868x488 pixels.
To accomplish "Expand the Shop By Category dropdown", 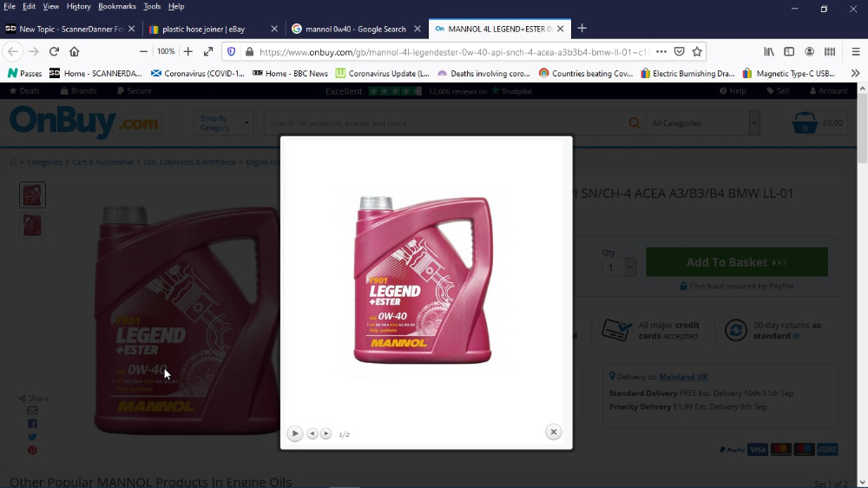I will (x=223, y=123).
